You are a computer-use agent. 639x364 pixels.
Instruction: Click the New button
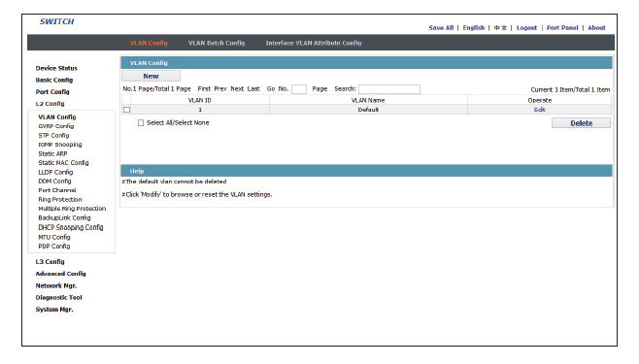(151, 76)
